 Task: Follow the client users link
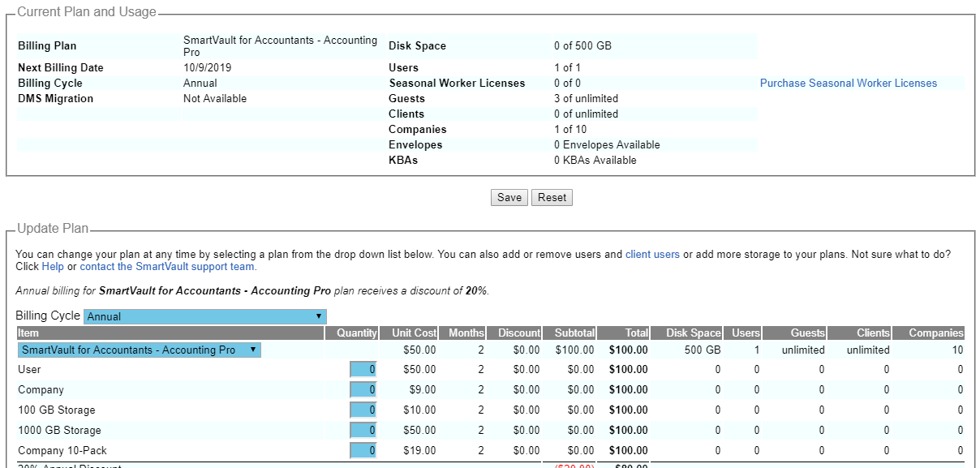[652, 255]
